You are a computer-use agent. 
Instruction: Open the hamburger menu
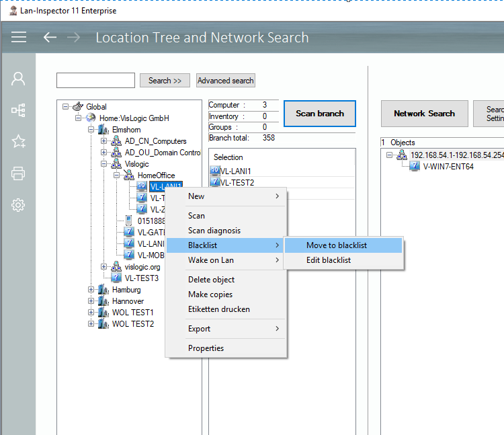[19, 38]
